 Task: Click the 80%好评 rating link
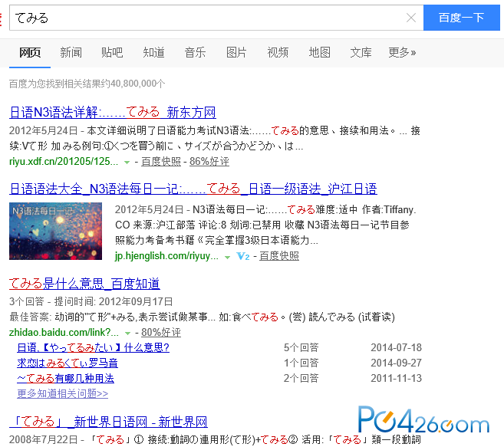161,332
